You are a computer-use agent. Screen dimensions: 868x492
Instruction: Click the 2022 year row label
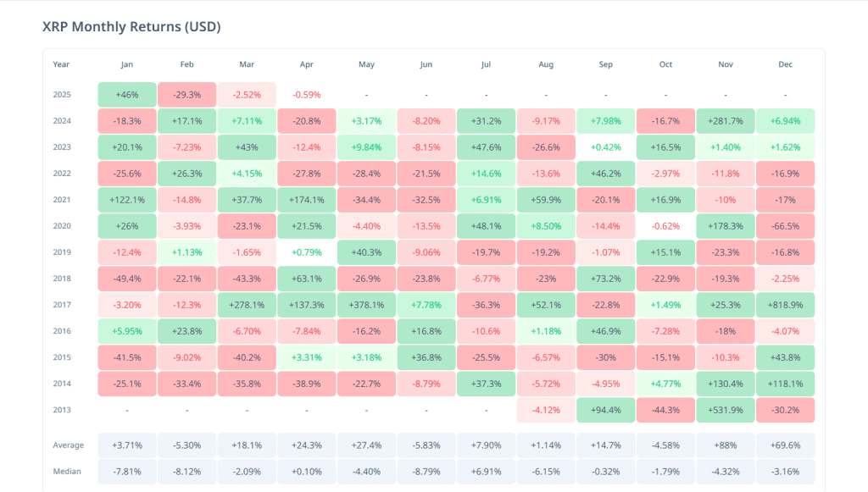[62, 174]
